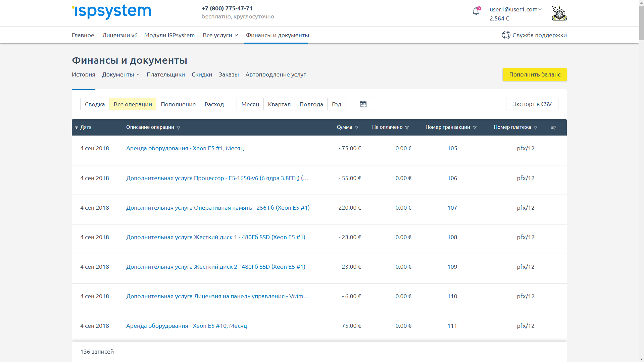The width and height of the screenshot is (644, 362).
Task: Open Номер транзакции column filter icon
Action: click(475, 127)
